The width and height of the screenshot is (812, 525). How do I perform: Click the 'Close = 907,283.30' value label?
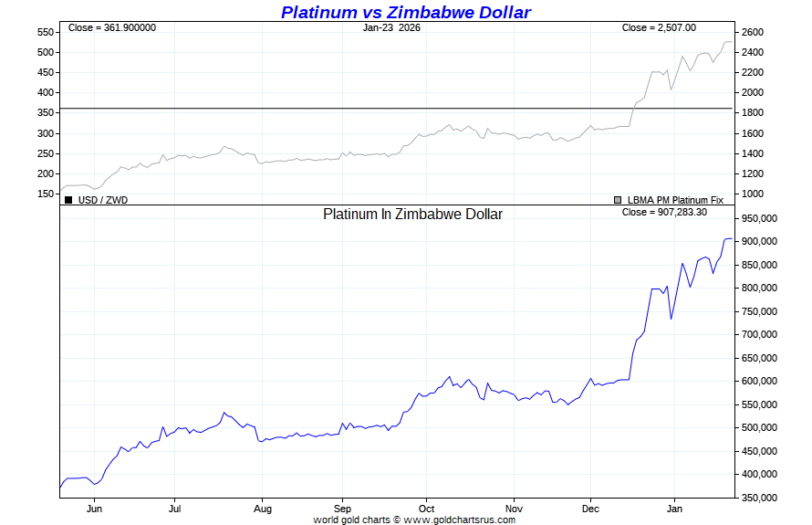(664, 212)
